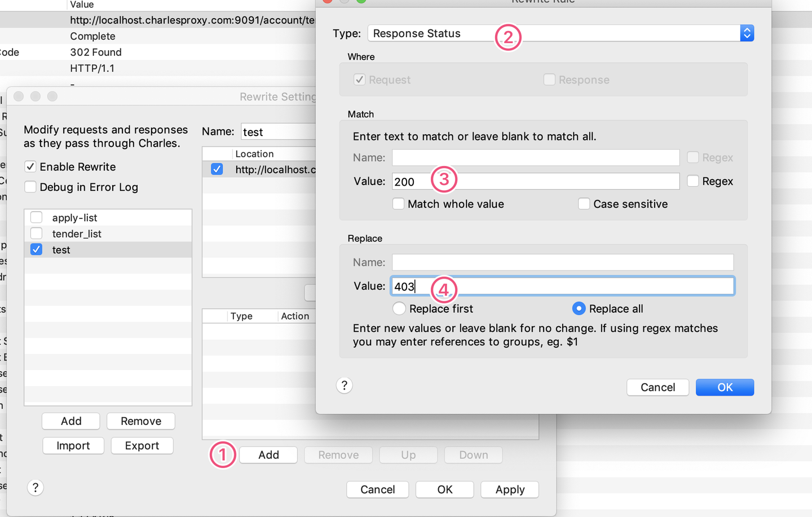Click the Type column header in rules table
The width and height of the screenshot is (812, 517).
(241, 316)
